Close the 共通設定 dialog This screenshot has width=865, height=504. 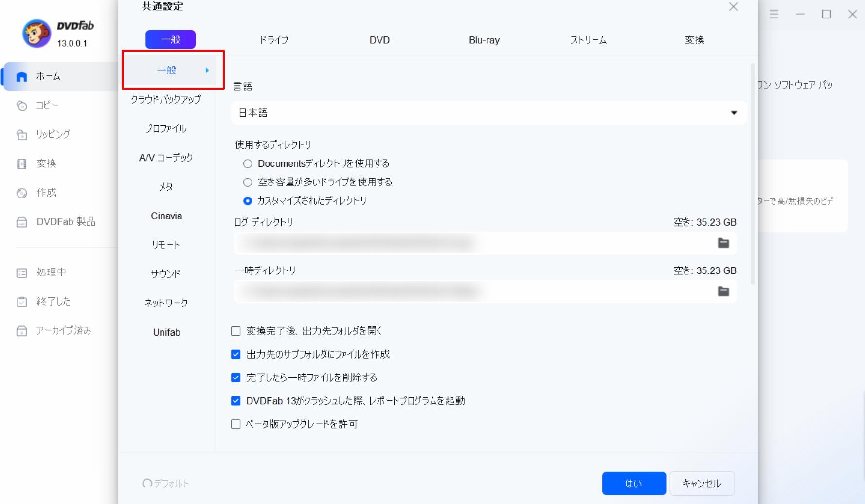pos(733,7)
